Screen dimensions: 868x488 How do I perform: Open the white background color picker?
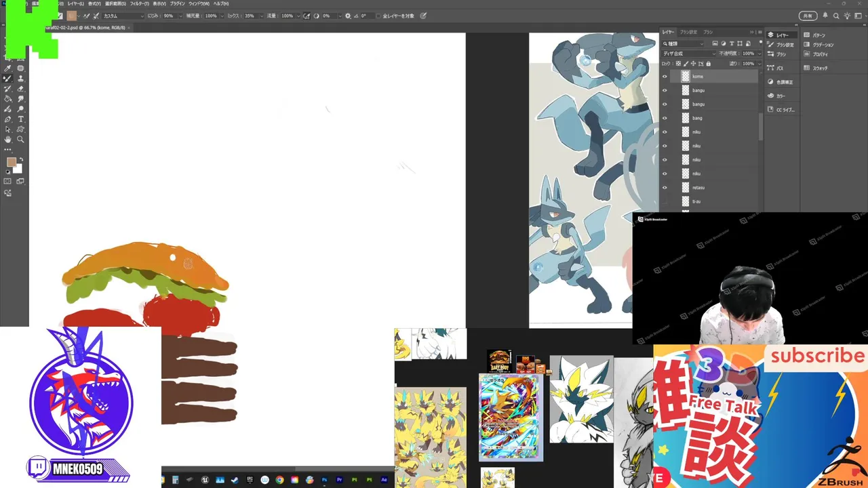coord(19,170)
